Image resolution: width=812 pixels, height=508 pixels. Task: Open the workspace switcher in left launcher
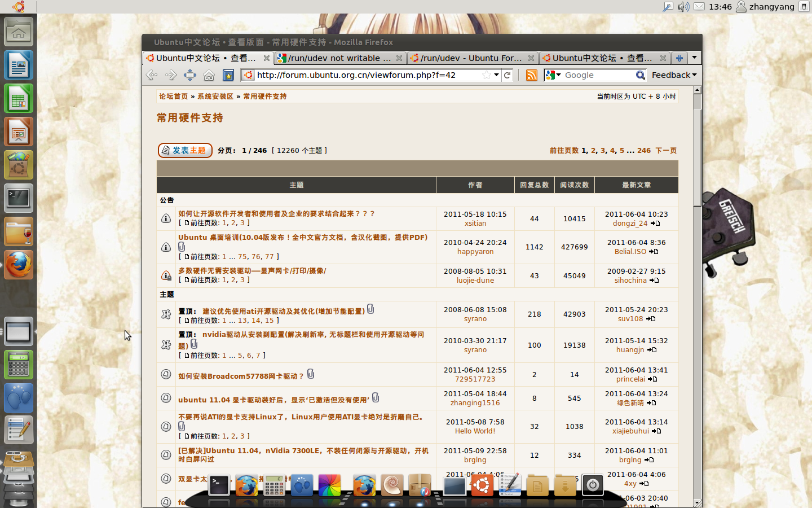click(19, 331)
